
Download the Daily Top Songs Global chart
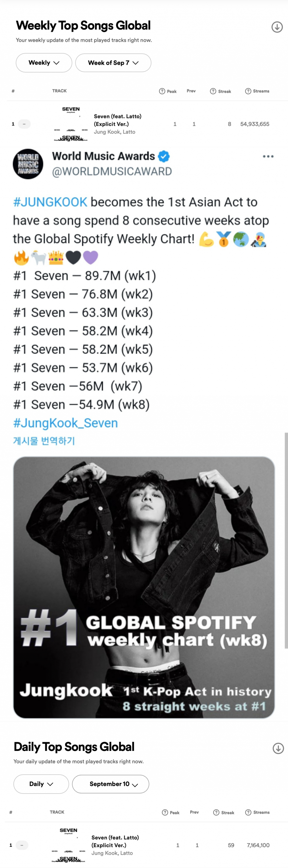278,748
